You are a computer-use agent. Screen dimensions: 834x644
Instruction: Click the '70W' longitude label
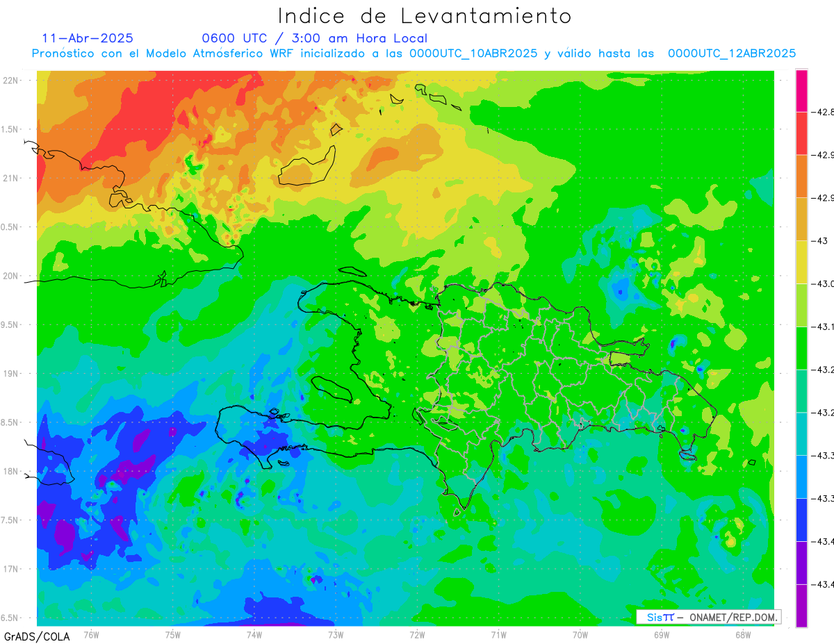click(580, 635)
